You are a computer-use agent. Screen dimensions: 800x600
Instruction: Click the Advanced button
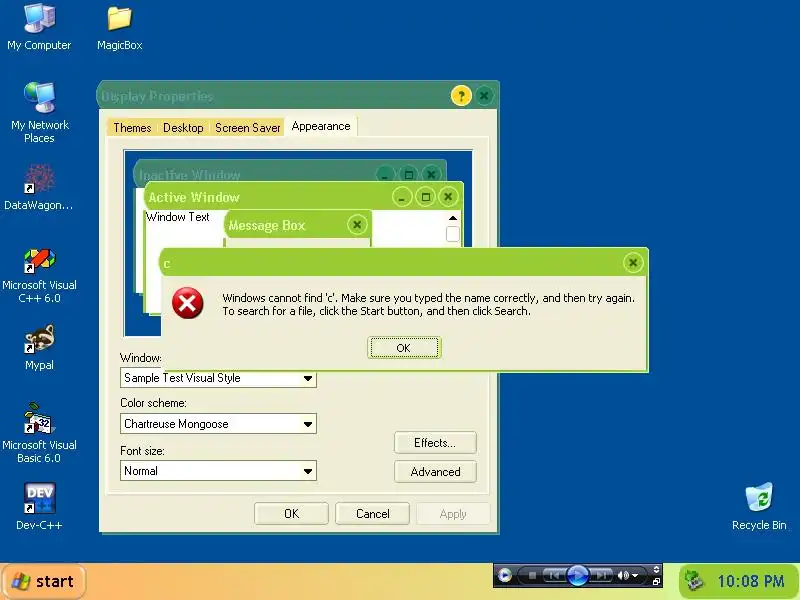tap(435, 472)
